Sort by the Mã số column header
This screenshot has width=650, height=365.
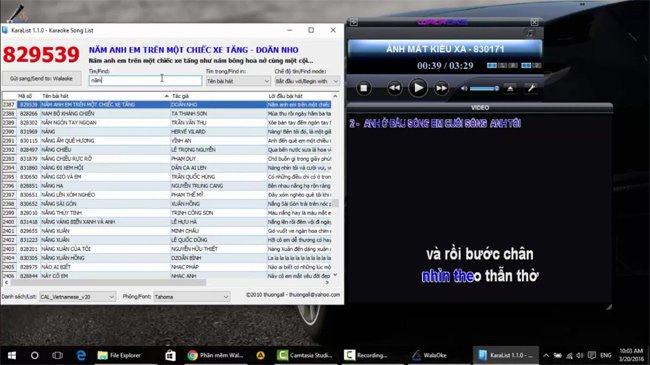click(25, 96)
